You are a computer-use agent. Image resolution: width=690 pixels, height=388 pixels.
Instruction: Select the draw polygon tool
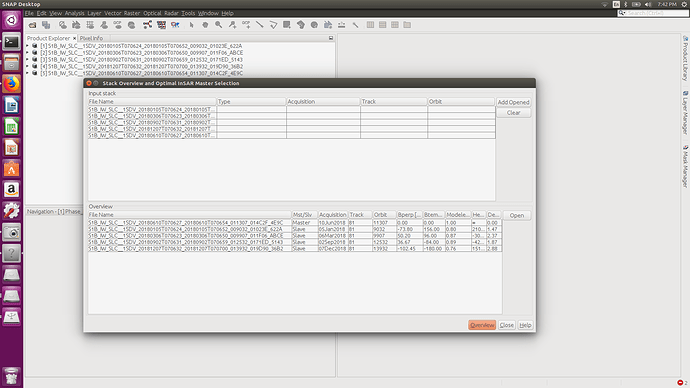coord(301,25)
